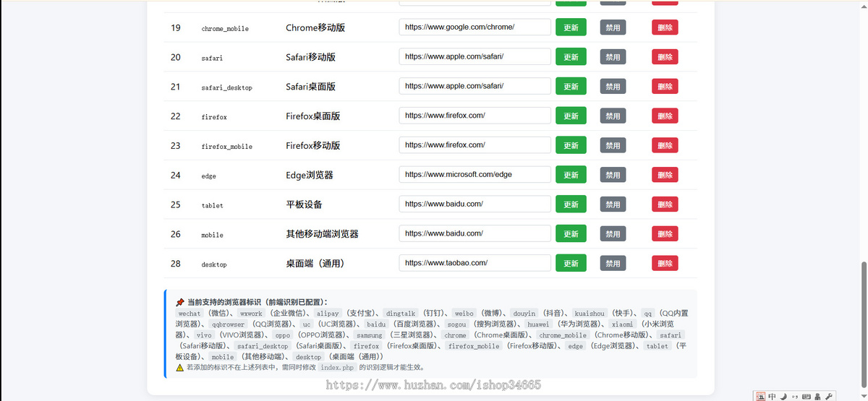Click the 'dingtalk' identifier tag
Viewport: 868px width, 401px height.
pyautogui.click(x=401, y=314)
